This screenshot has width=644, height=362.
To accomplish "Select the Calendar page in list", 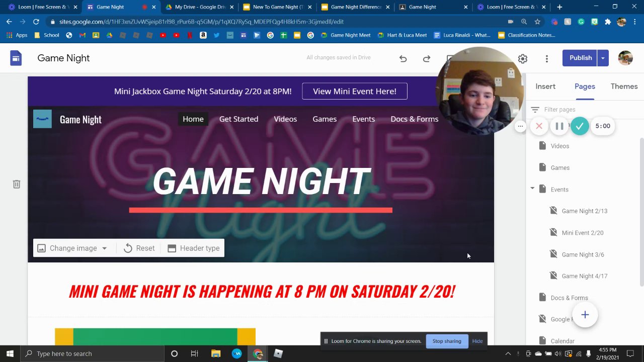I will click(562, 341).
